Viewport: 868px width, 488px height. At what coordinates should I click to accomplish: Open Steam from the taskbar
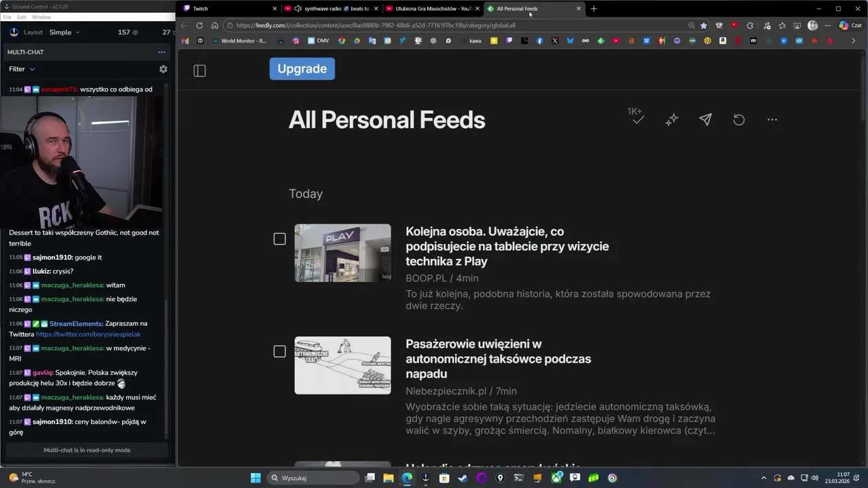[462, 478]
